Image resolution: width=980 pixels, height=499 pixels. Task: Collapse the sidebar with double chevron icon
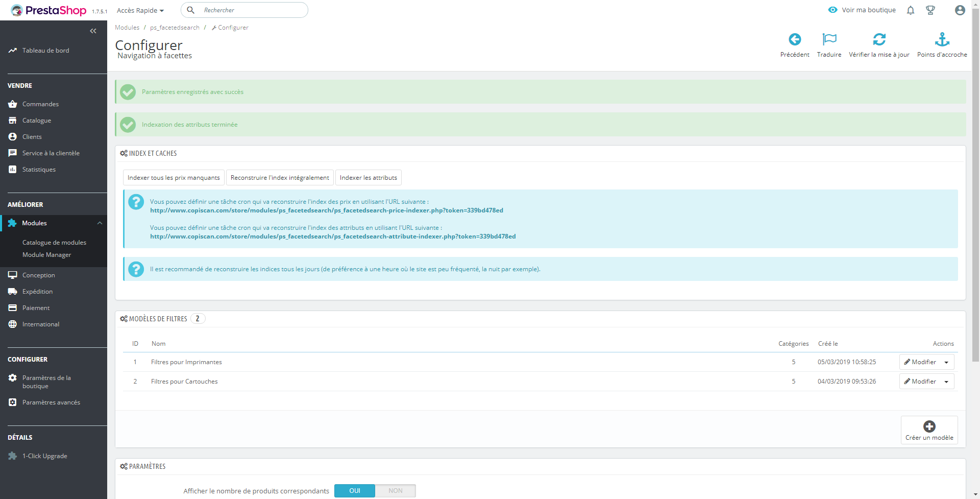93,31
